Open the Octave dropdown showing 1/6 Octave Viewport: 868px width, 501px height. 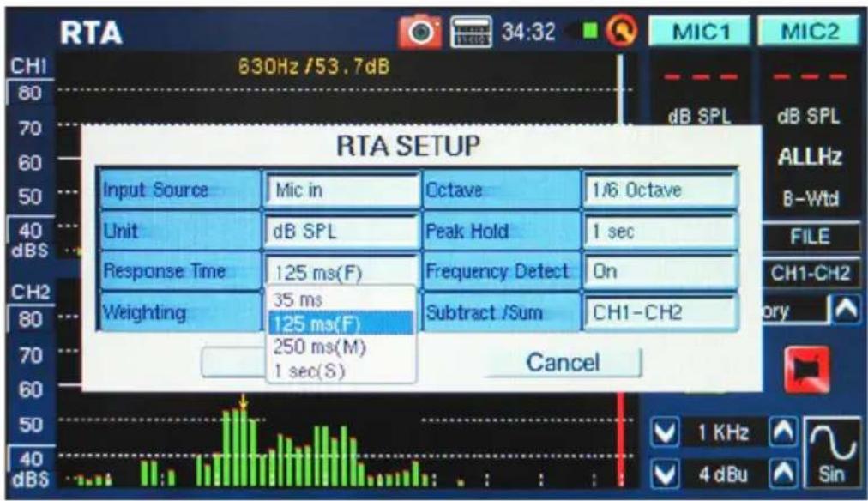pyautogui.click(x=660, y=190)
